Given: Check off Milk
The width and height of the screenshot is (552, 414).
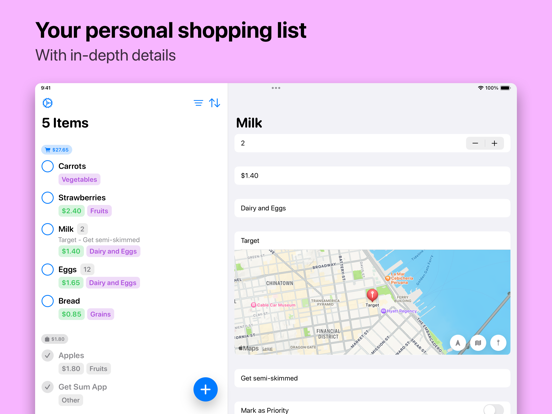Looking at the screenshot, I should 48,229.
